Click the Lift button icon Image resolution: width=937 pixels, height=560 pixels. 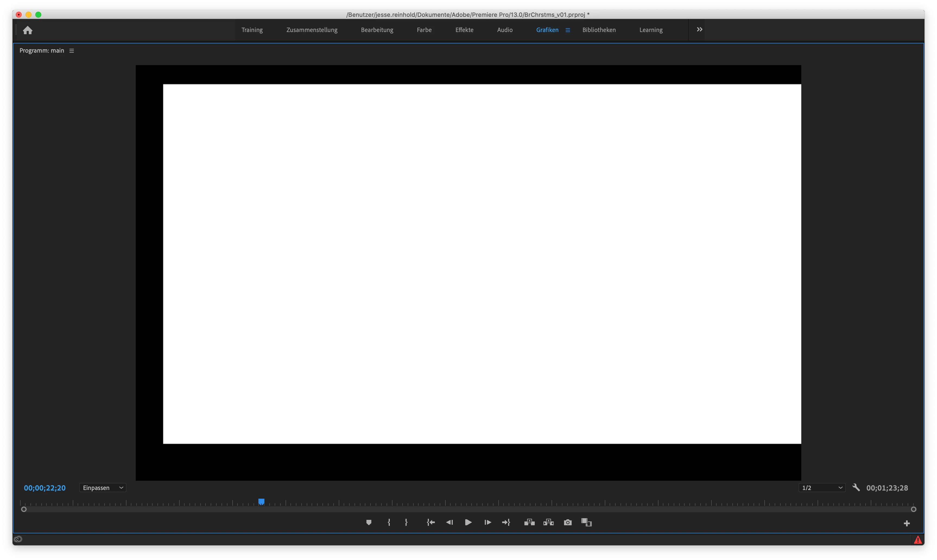pyautogui.click(x=529, y=522)
